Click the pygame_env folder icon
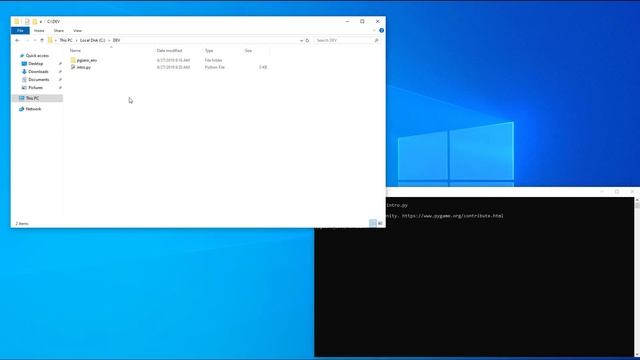The width and height of the screenshot is (640, 360). (73, 60)
